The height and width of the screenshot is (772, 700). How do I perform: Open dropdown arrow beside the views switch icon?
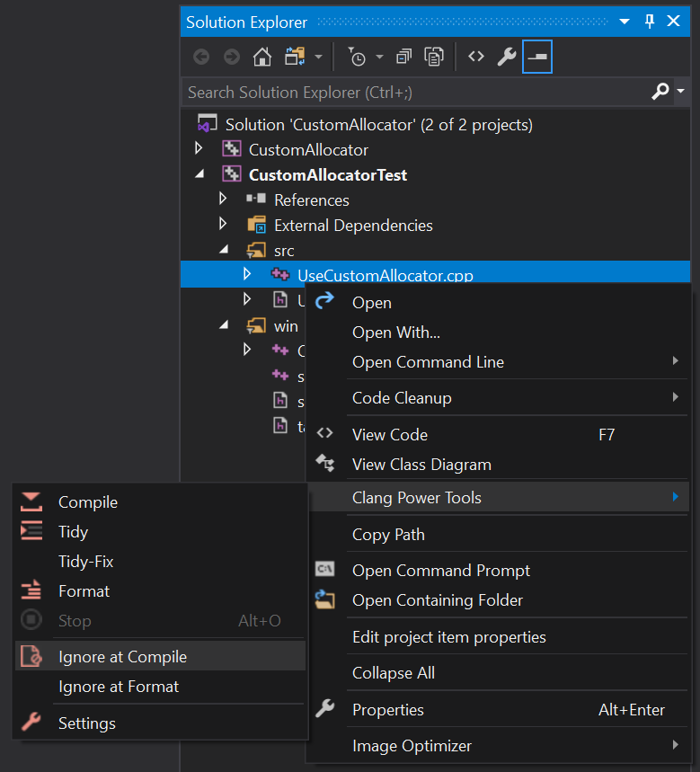pos(318,58)
